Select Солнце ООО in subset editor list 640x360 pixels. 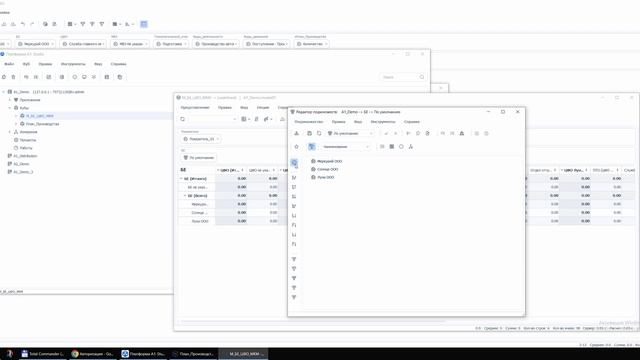[327, 169]
